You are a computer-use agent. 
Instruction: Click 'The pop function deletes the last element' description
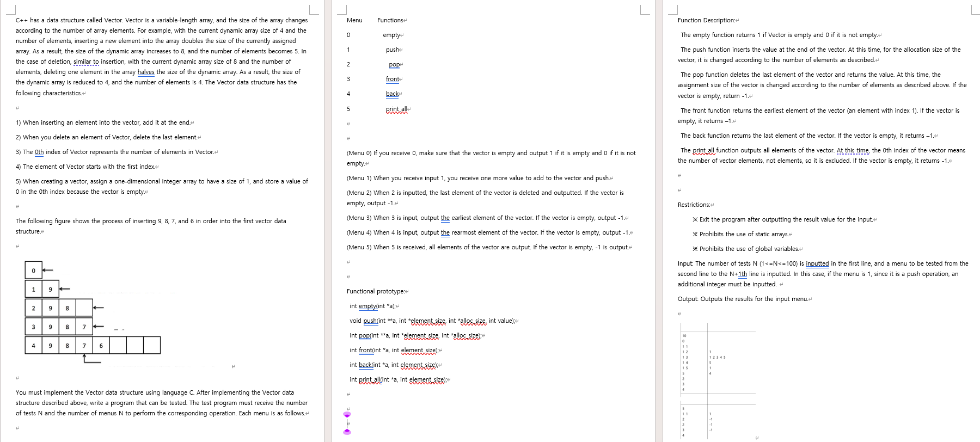click(822, 85)
